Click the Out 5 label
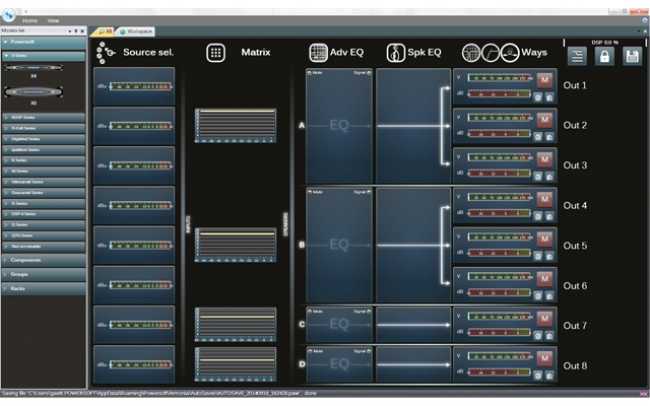Screen dimensions: 650x406 pos(575,246)
